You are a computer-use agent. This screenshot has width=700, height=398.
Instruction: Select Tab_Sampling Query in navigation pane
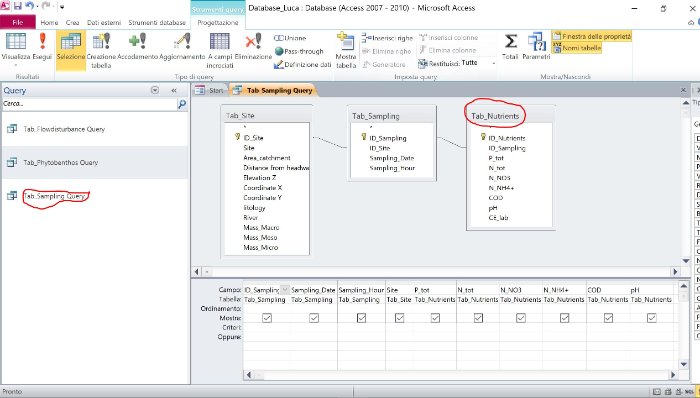(54, 196)
